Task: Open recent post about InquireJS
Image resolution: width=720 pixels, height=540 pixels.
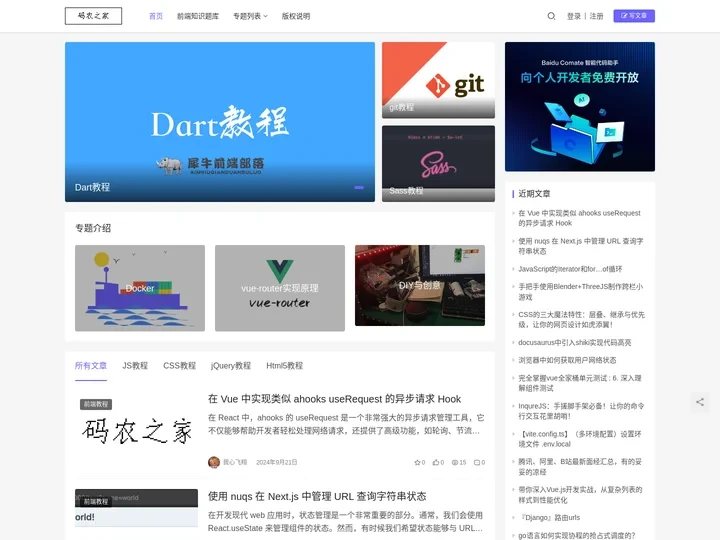Action: [x=581, y=411]
